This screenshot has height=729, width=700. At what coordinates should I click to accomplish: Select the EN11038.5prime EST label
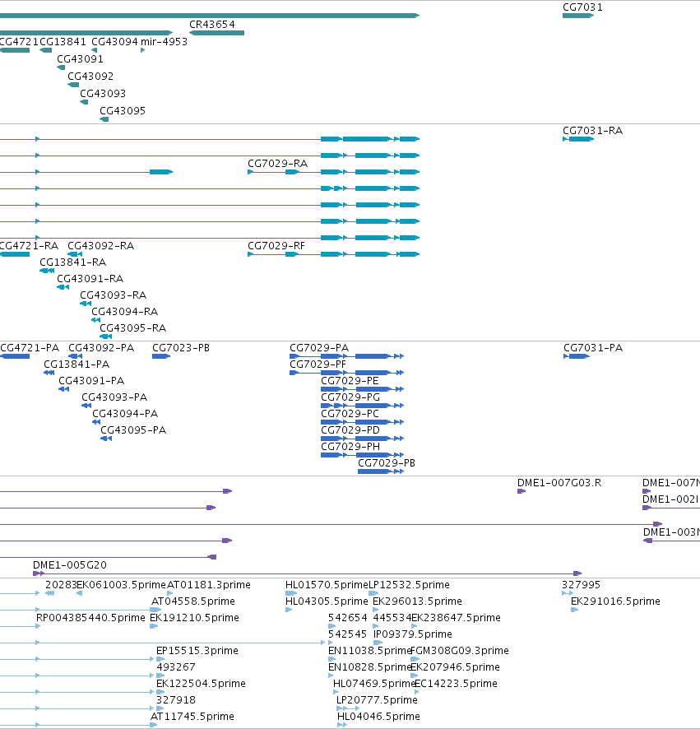(370, 651)
